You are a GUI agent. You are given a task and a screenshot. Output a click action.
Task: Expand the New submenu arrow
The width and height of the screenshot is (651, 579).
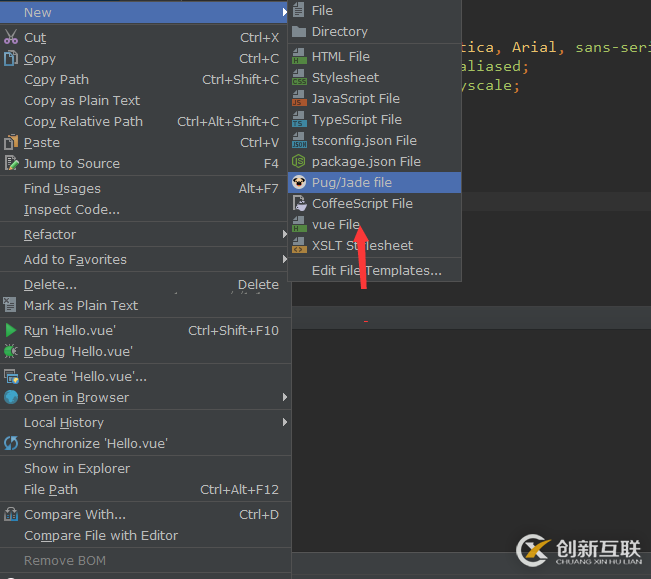[284, 12]
